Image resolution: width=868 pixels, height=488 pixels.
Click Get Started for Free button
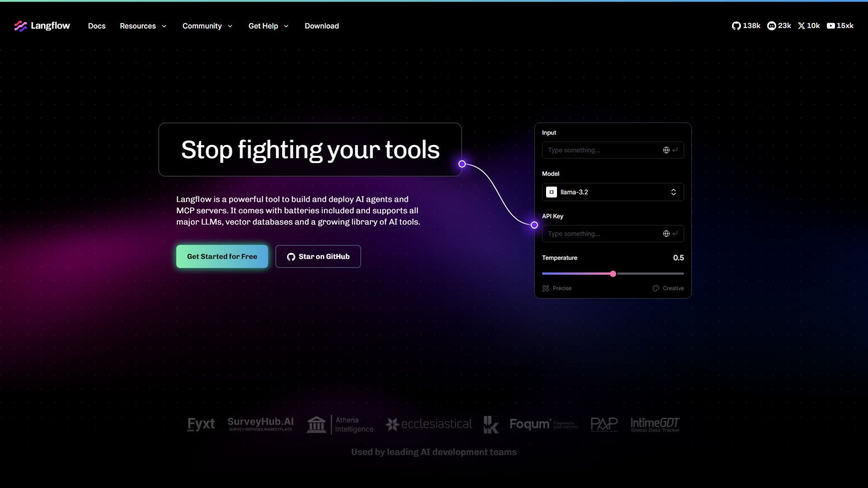tap(222, 256)
